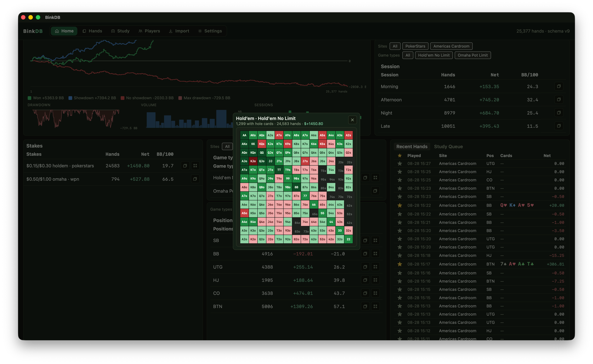The width and height of the screenshot is (593, 364).
Task: Star the 08-28 15:21 BB hand
Action: [x=400, y=223]
